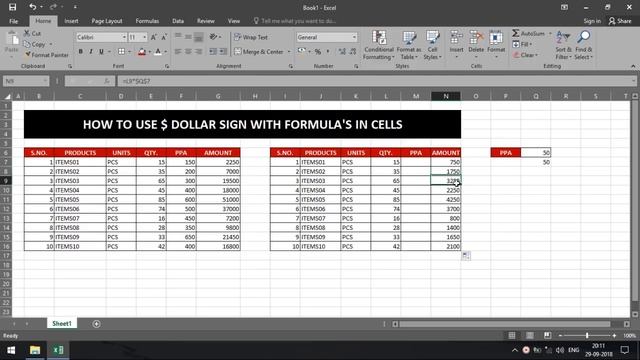Open the Borders tool
Image resolution: width=640 pixels, height=360 pixels.
point(121,52)
